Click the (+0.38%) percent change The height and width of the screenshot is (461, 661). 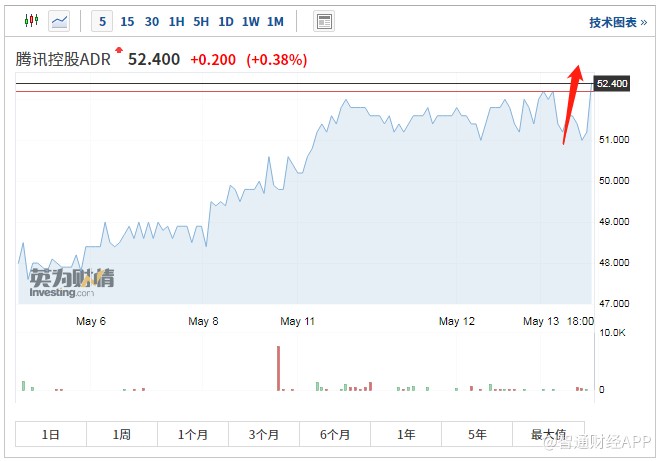coord(277,60)
